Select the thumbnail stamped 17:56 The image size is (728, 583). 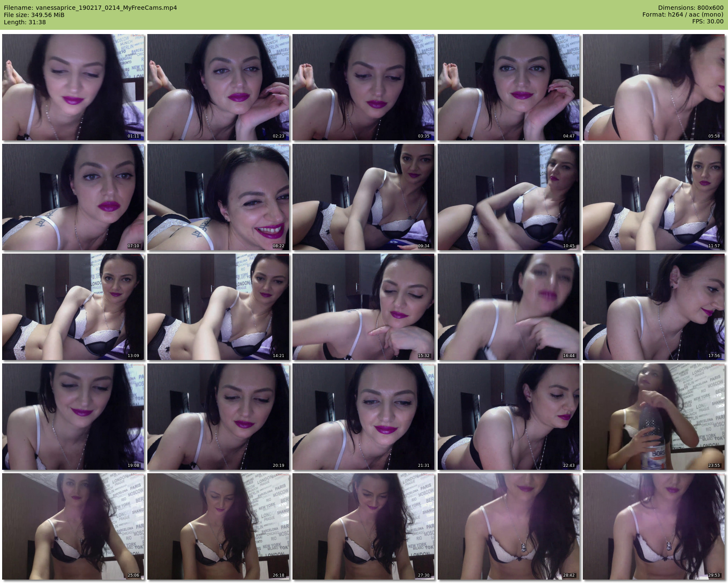tap(654, 307)
